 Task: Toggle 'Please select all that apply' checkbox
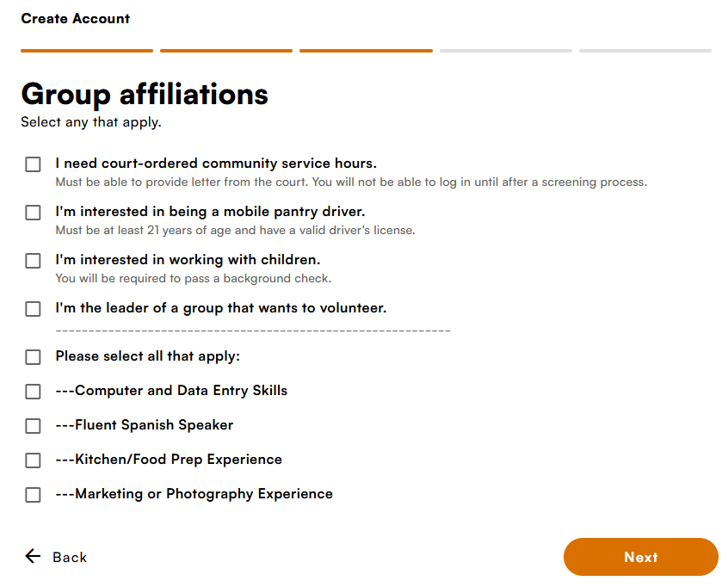[x=33, y=357]
